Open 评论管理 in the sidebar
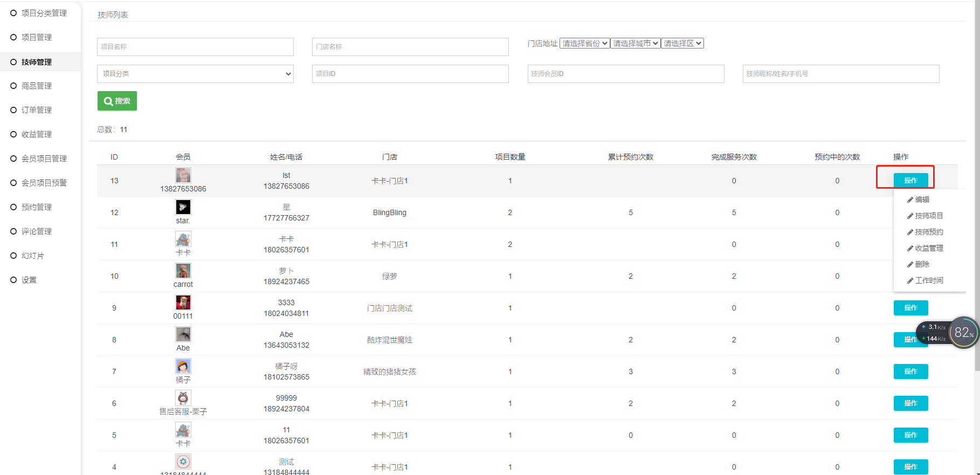Image resolution: width=980 pixels, height=475 pixels. (x=37, y=231)
